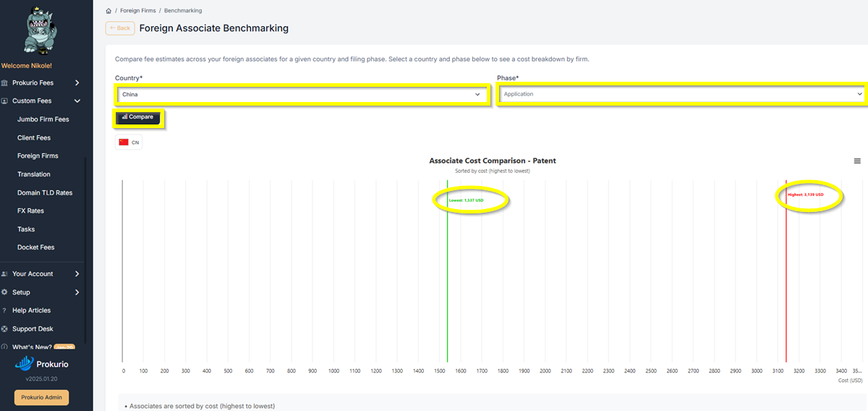
Task: Click the Setup gear icon
Action: click(5, 292)
